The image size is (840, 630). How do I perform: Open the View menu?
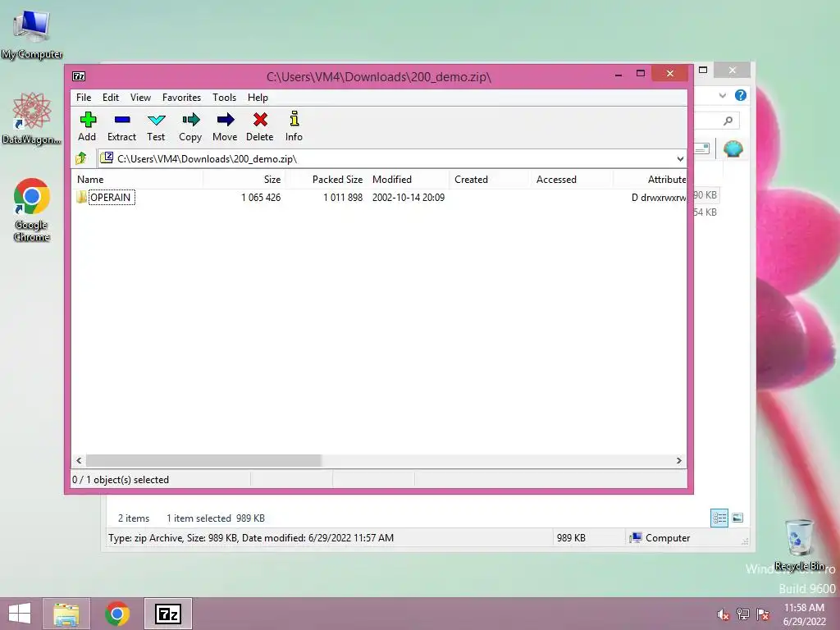[x=140, y=98]
